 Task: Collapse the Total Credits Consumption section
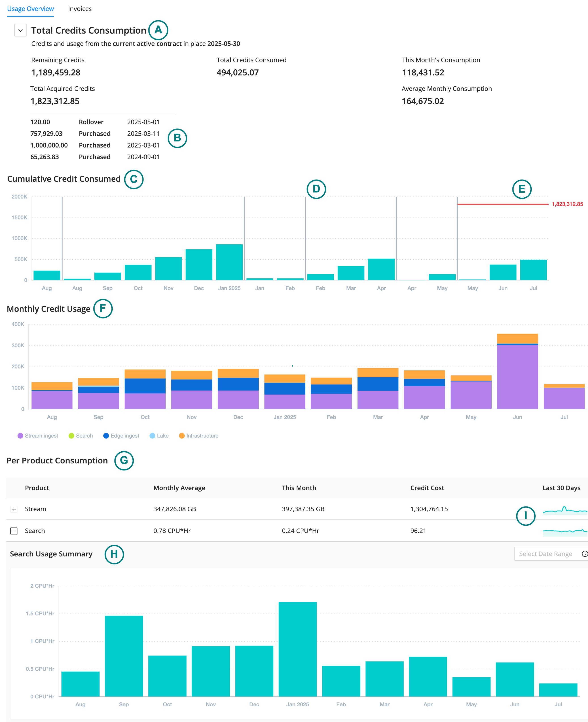point(20,30)
